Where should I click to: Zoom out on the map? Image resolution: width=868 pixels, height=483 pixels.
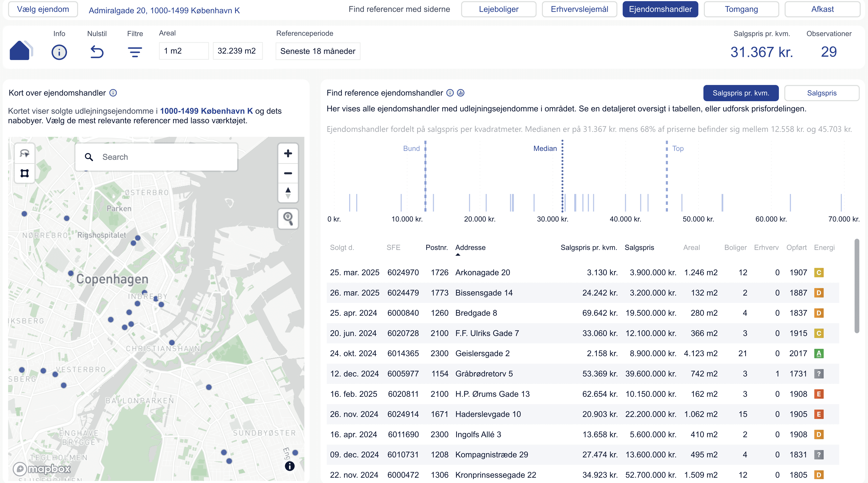point(288,173)
